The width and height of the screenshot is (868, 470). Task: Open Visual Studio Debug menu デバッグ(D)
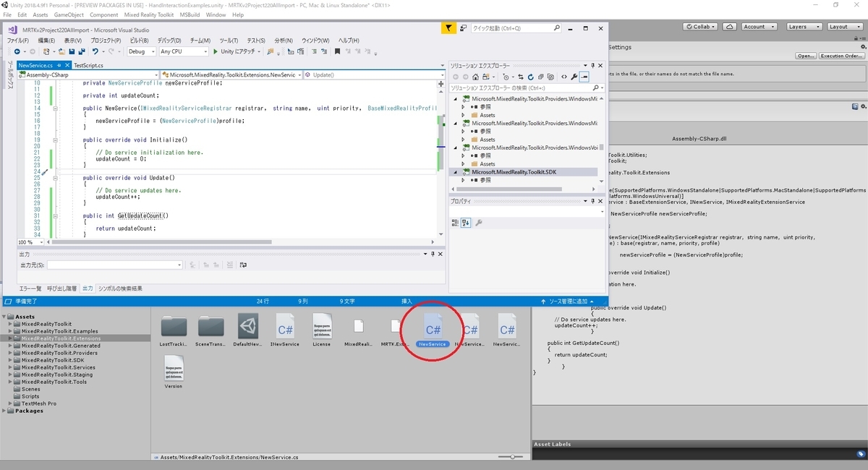point(169,40)
